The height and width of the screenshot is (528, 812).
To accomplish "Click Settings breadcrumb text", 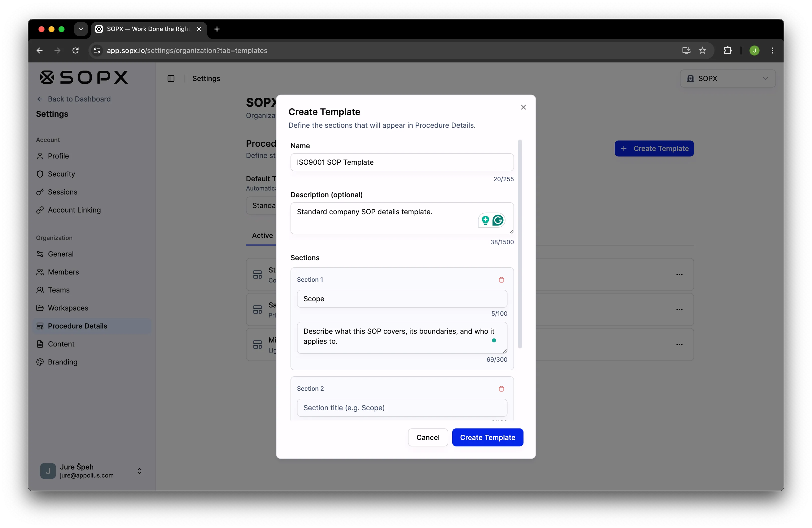I will [206, 78].
